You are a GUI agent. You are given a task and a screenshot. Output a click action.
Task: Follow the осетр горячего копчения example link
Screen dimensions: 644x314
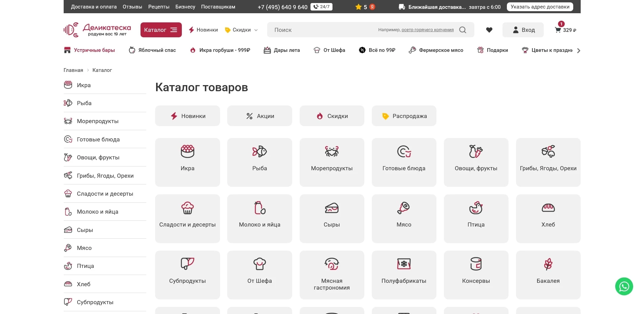tap(427, 30)
